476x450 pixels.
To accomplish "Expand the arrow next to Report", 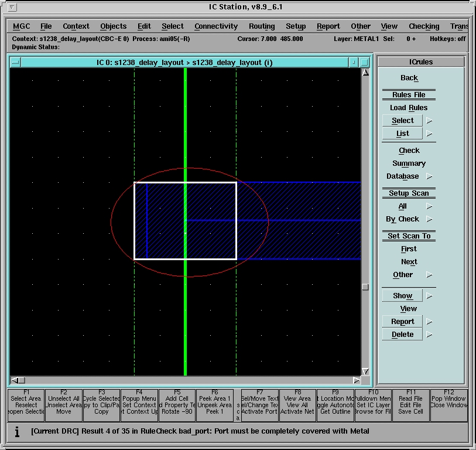I will 430,322.
